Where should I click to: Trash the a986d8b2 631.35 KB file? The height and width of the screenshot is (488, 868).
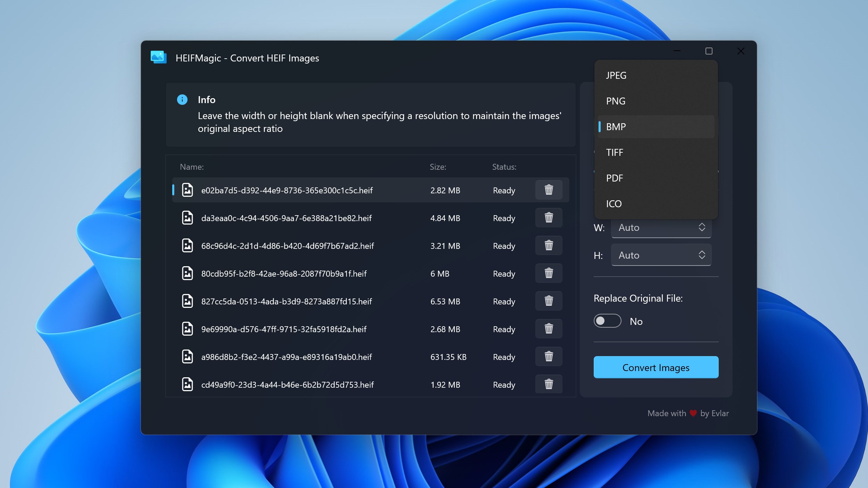[549, 356]
